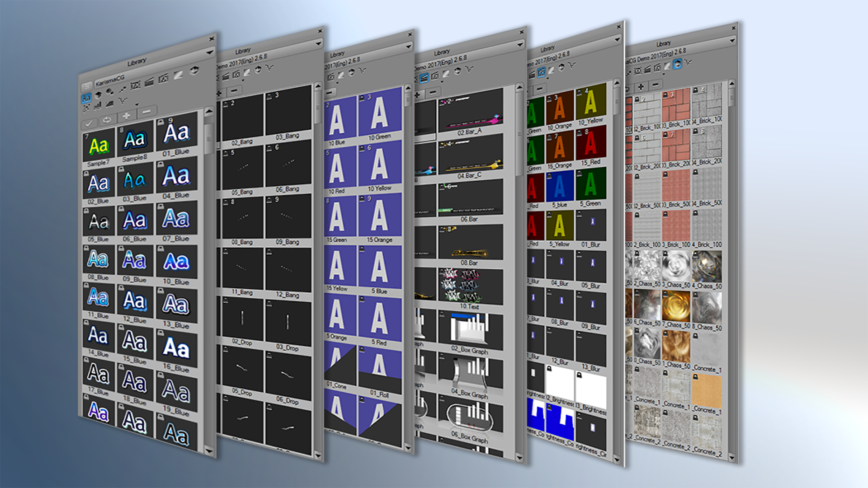Select the 4_Chaos_50 texture thumbnail
Screen dimensions: 868x488
pos(707,267)
